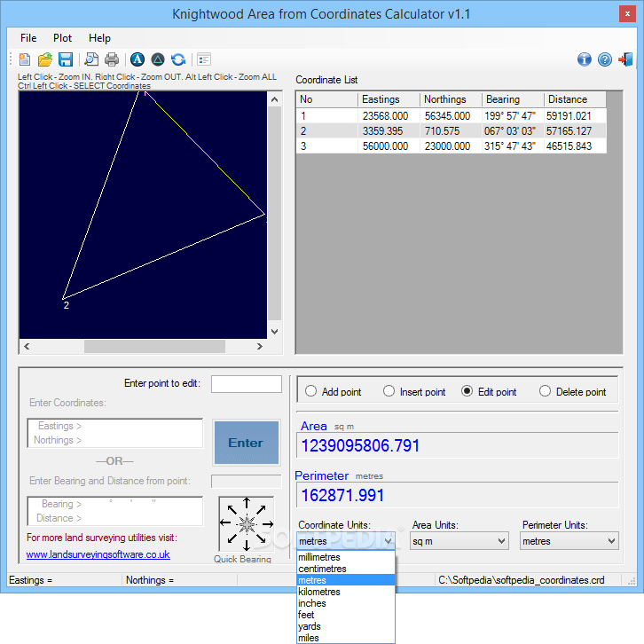The image size is (644, 644).
Task: Click the Enter button
Action: (x=246, y=443)
